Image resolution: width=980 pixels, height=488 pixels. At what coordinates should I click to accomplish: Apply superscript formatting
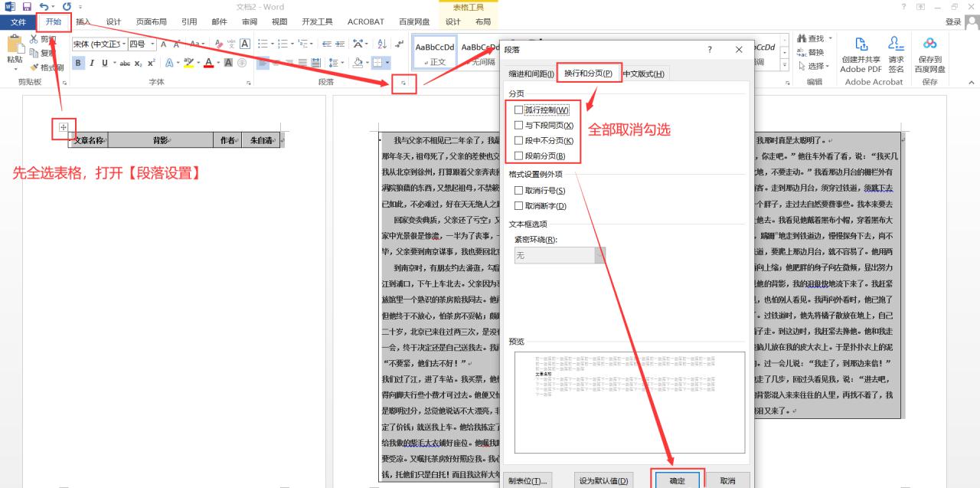pos(152,63)
